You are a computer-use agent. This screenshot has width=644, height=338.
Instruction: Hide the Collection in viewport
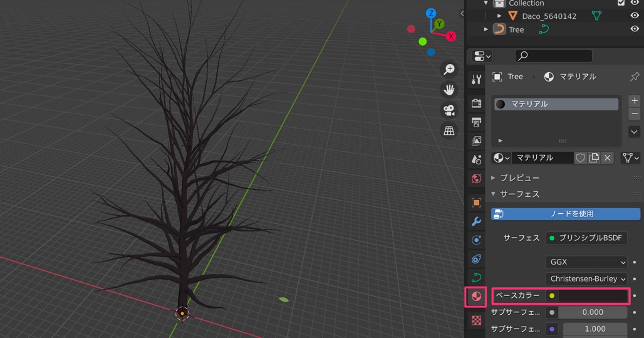(x=635, y=3)
